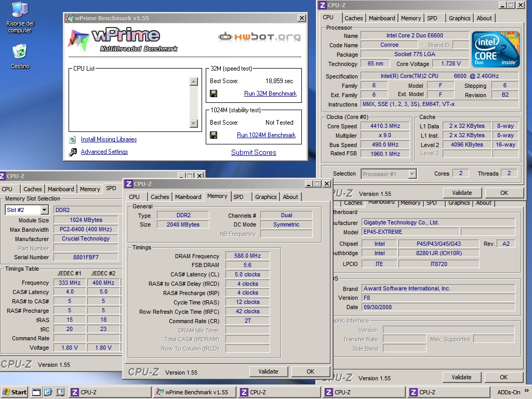Open the Processor #1 Selection dropdown
The width and height of the screenshot is (532, 399).
point(412,174)
